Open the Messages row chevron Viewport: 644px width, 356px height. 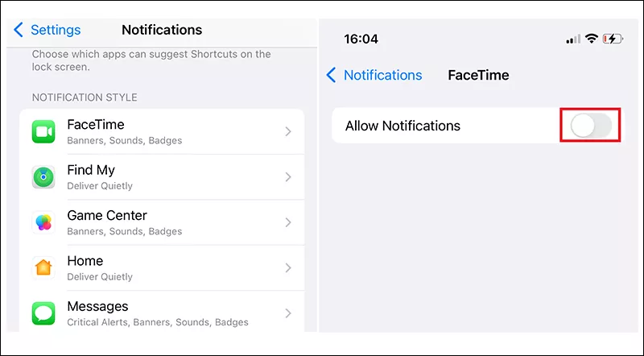[288, 313]
